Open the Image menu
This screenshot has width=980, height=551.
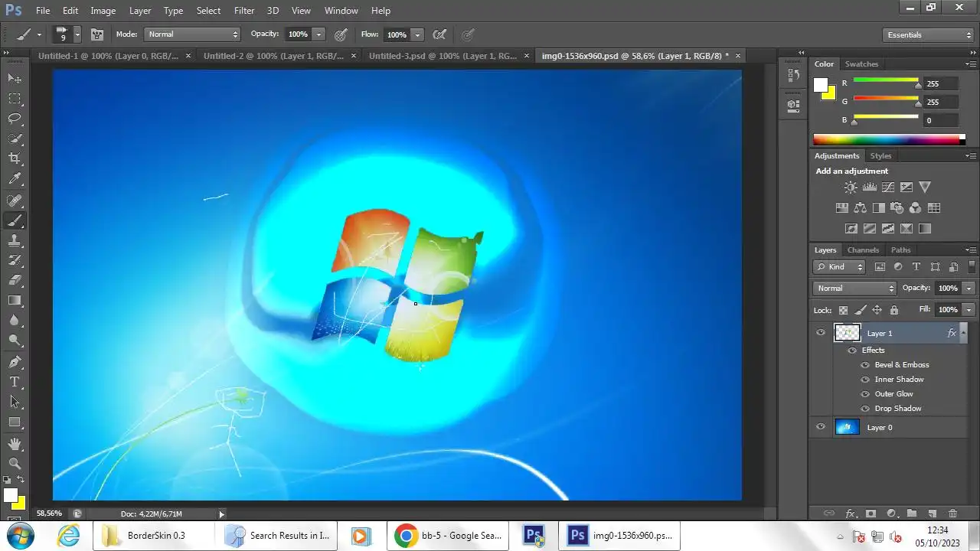103,11
